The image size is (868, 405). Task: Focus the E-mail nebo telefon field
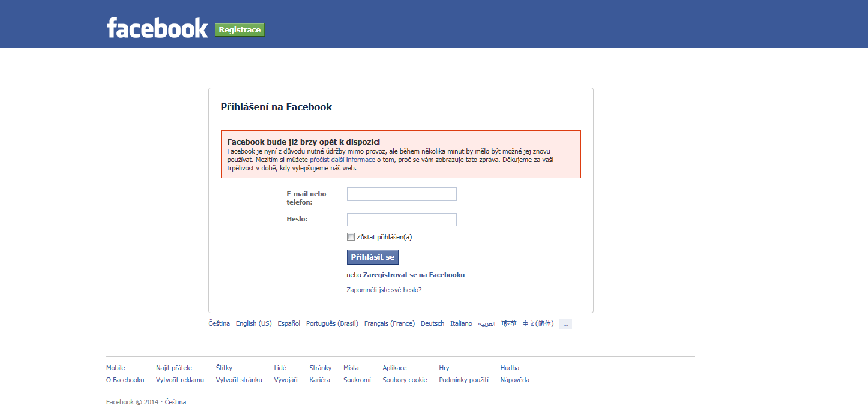pos(402,194)
